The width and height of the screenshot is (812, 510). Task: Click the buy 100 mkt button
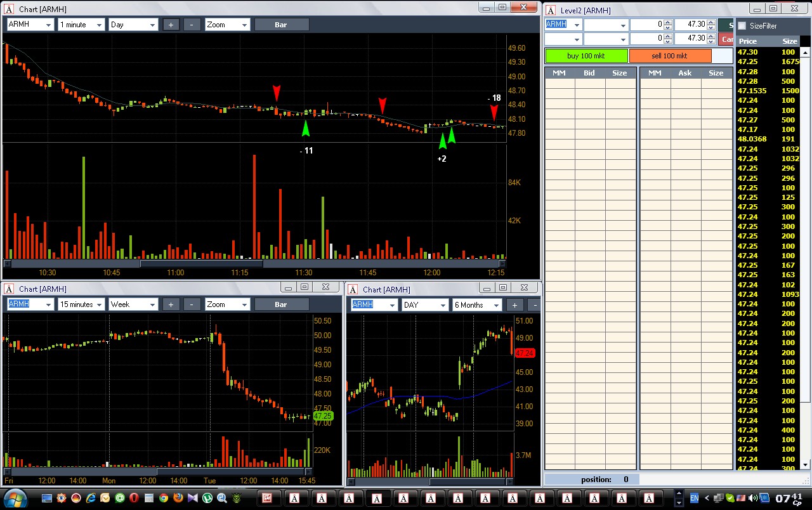coord(586,56)
